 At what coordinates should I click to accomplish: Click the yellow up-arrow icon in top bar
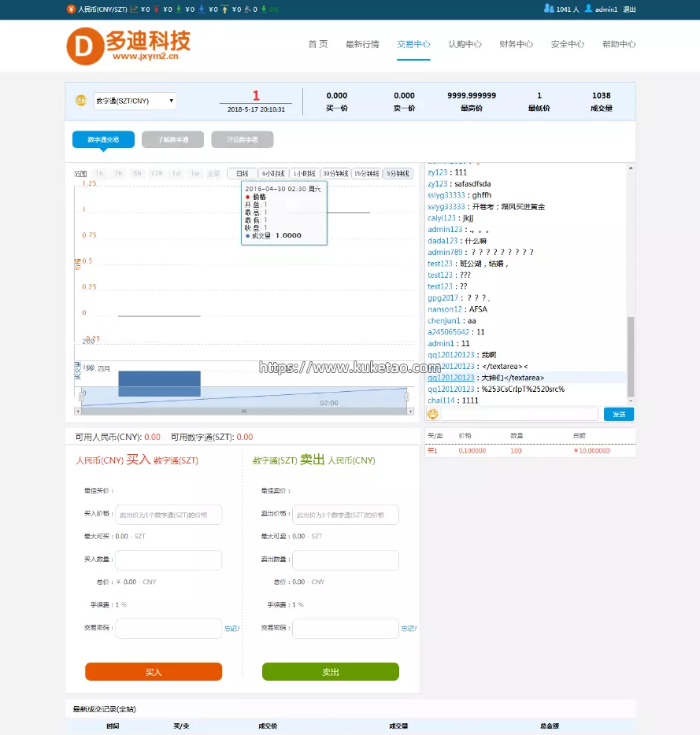224,9
